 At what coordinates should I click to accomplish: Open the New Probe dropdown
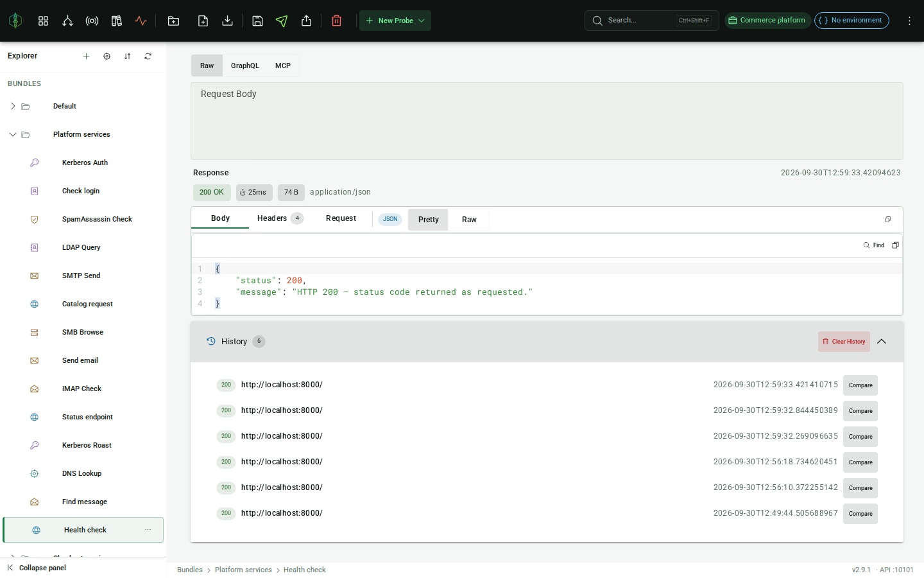point(395,21)
